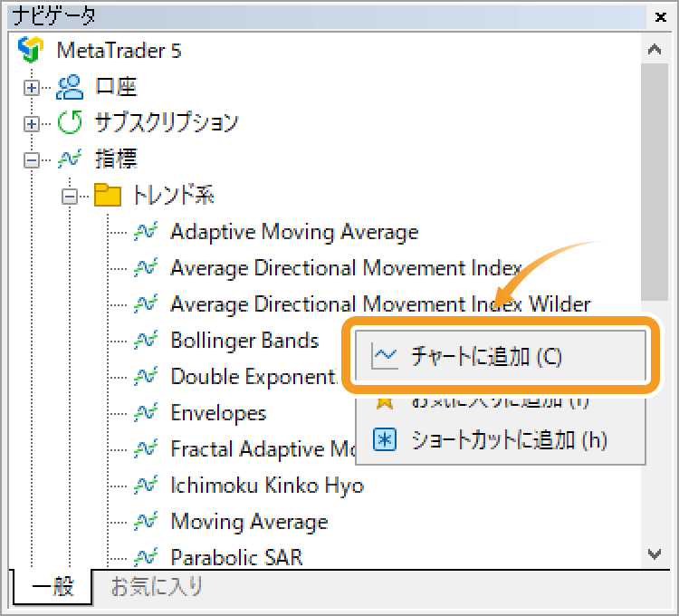Select Average Directional Movement Index indicator
The height and width of the screenshot is (616, 679).
[x=346, y=268]
